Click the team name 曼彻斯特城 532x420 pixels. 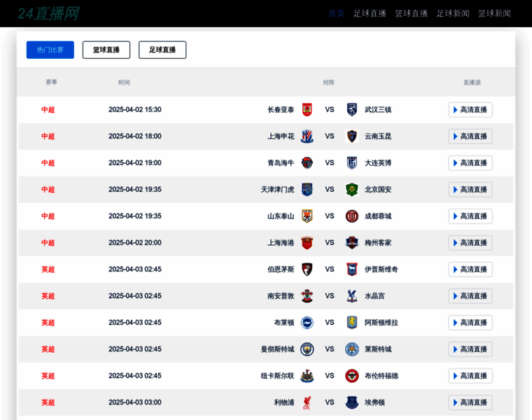[277, 349]
